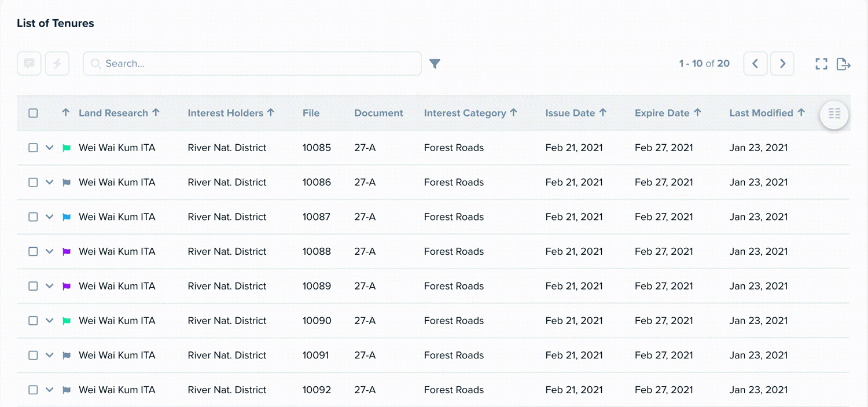
Task: Click sort arrow before Land Research
Action: click(65, 113)
